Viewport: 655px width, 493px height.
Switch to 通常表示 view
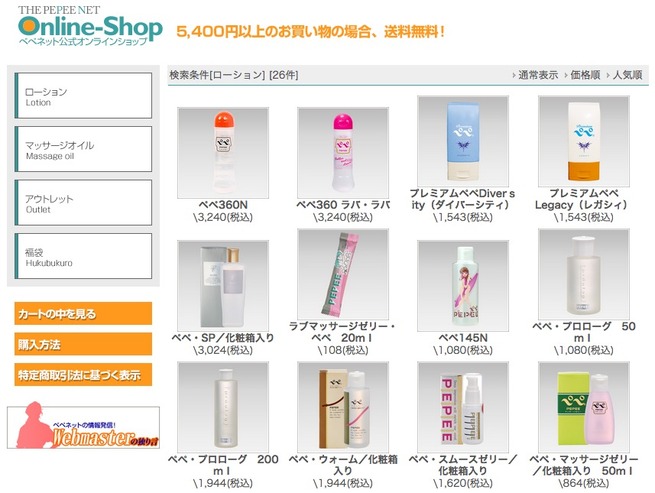click(x=536, y=75)
